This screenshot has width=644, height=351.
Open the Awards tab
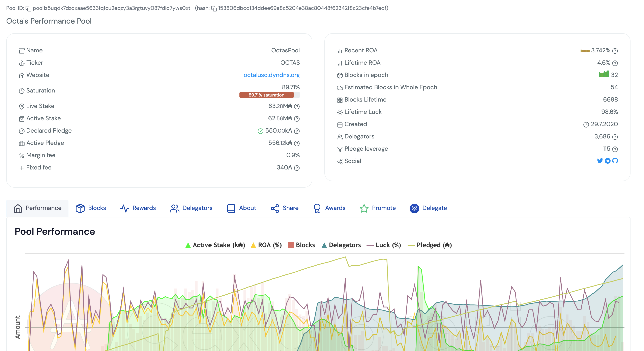(x=329, y=208)
